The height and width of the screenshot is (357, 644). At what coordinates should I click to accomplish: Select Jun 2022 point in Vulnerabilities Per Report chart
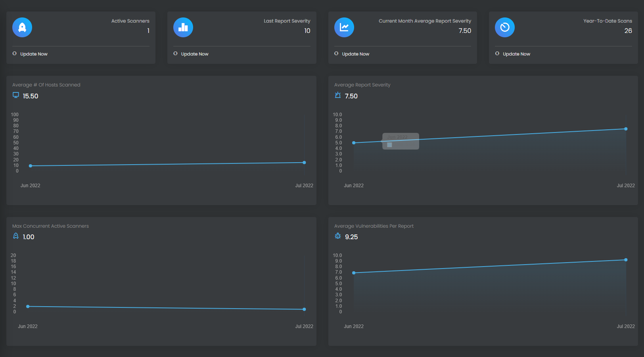[x=354, y=273]
